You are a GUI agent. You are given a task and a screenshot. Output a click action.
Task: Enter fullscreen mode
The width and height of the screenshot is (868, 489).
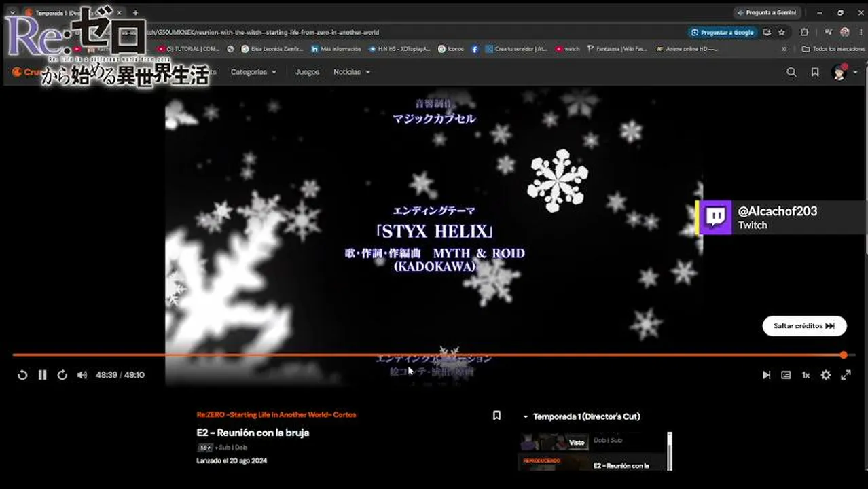[x=846, y=375]
